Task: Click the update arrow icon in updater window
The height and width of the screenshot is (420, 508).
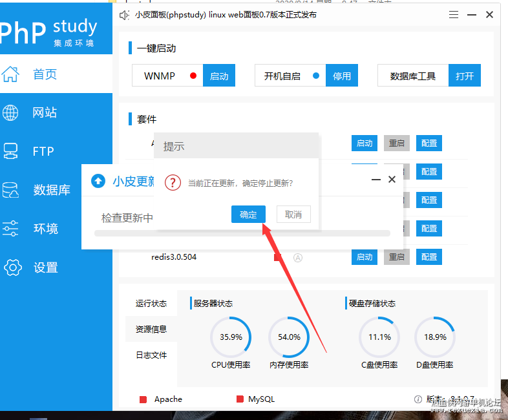Action: click(x=98, y=181)
